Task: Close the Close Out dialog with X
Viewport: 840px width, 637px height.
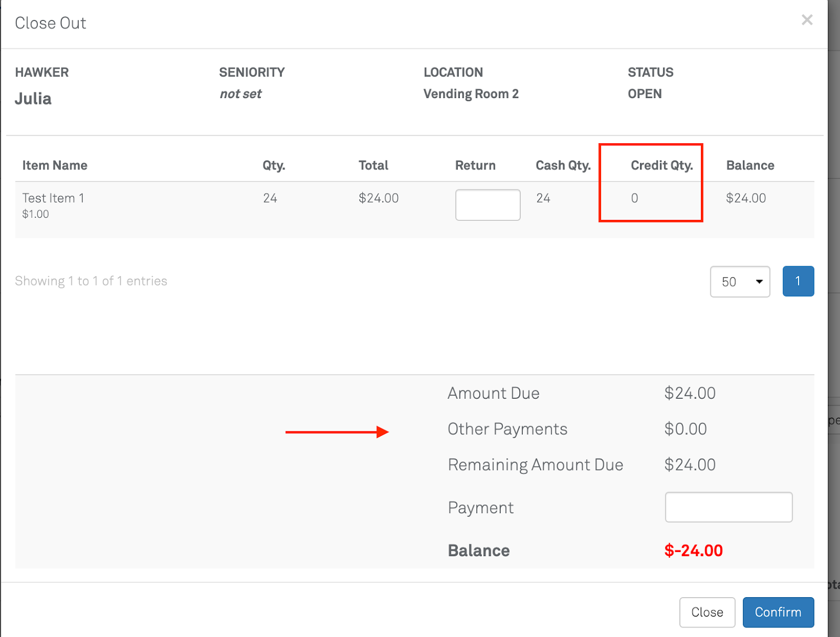Action: click(x=807, y=20)
